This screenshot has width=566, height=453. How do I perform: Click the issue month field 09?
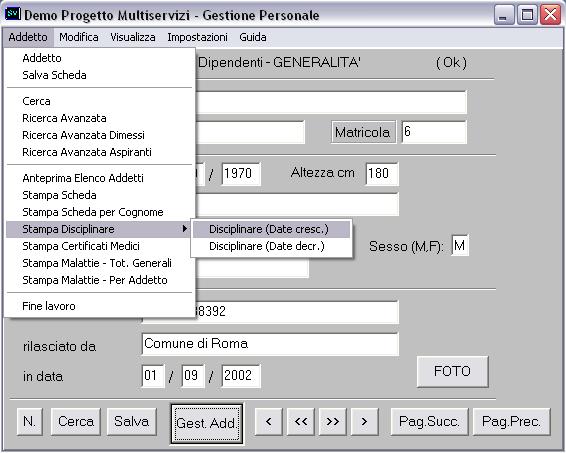(x=193, y=376)
